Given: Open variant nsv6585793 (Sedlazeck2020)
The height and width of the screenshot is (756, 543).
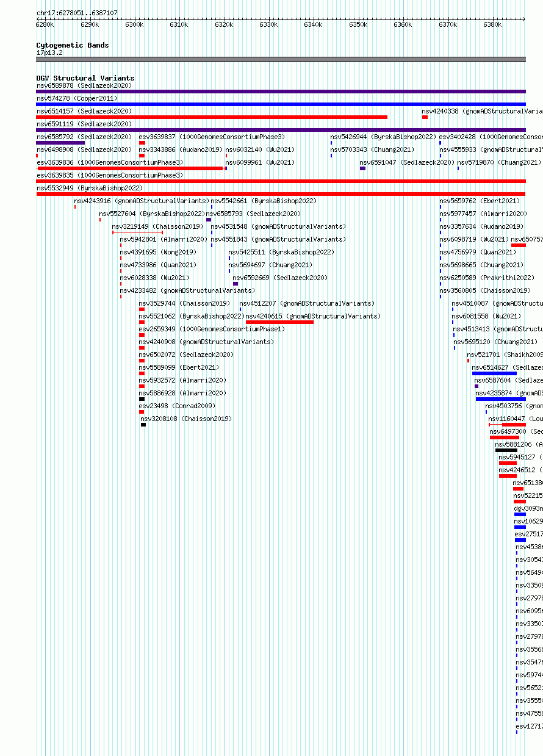Looking at the screenshot, I should [253, 214].
